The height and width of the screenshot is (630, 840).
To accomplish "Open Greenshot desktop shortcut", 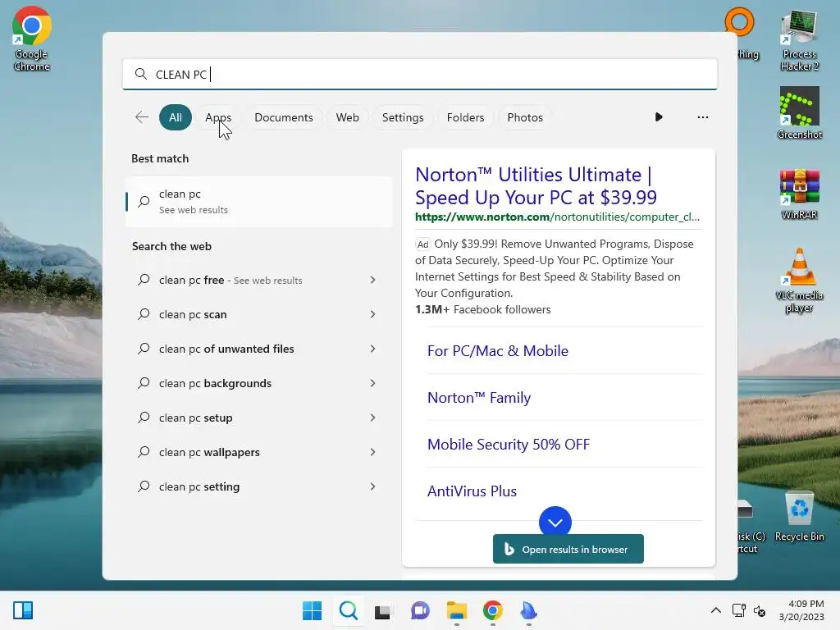I will tap(799, 113).
